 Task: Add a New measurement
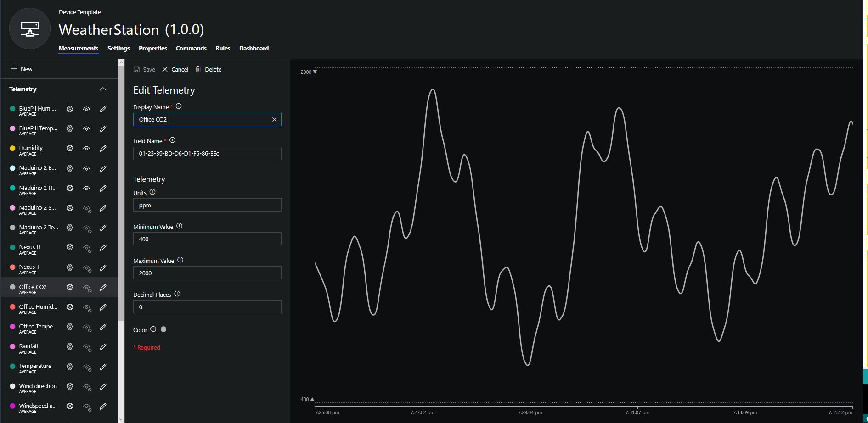(x=22, y=69)
